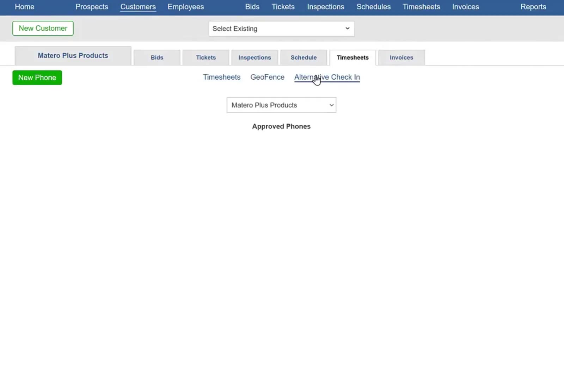The height and width of the screenshot is (392, 564).
Task: Open Timesheets in top navigation bar
Action: 421,7
